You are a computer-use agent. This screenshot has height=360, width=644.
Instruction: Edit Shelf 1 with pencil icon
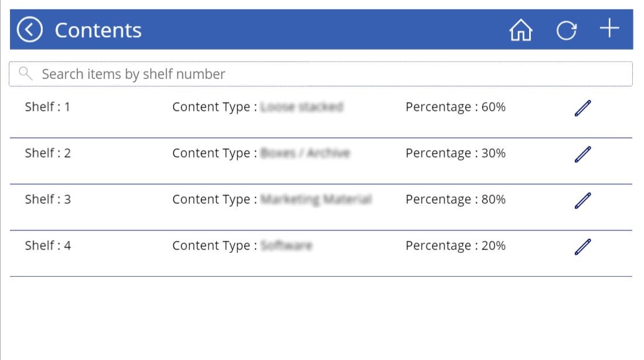coord(583,108)
